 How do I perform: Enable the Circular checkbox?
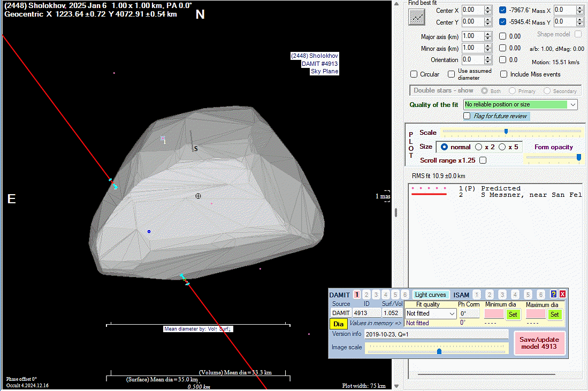point(414,74)
